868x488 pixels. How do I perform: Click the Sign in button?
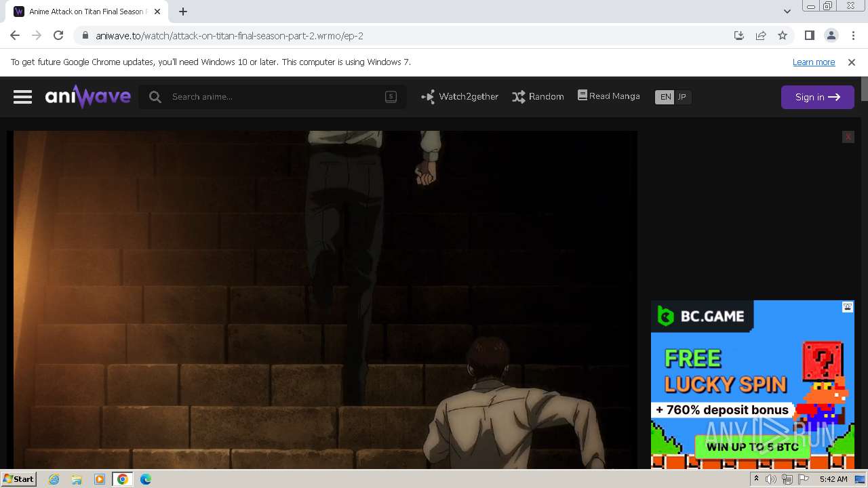(x=818, y=97)
